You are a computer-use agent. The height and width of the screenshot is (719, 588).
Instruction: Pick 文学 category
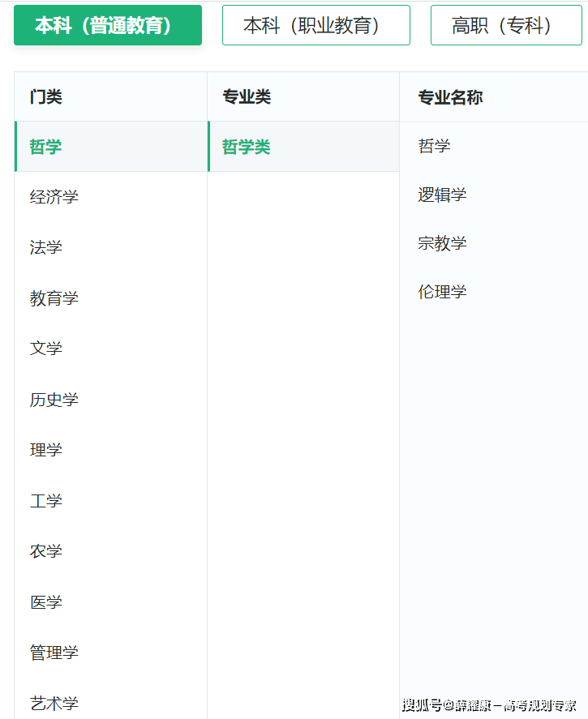click(111, 349)
